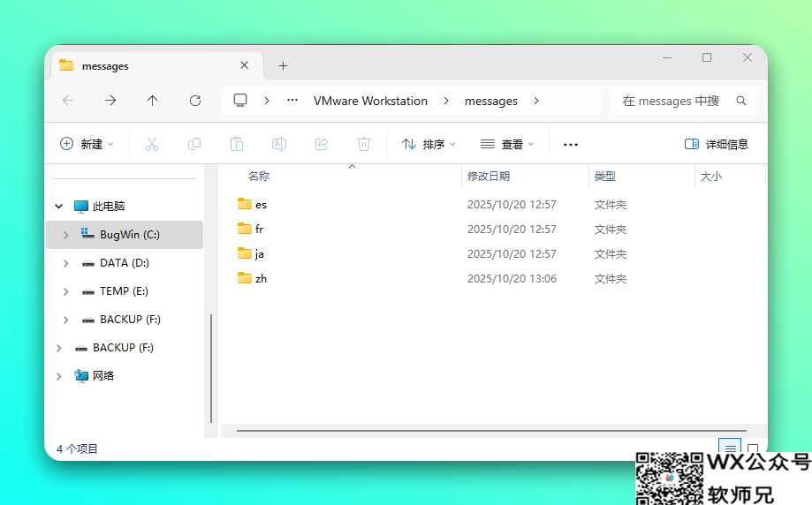Toggle the 详细信息 details pane
Image resolution: width=812 pixels, height=505 pixels.
click(717, 144)
